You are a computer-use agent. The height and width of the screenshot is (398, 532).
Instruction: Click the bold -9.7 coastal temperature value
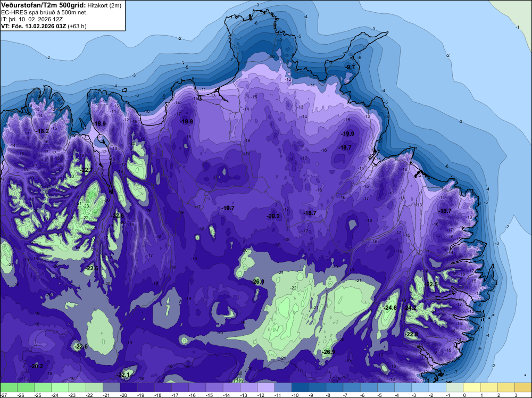350,67
